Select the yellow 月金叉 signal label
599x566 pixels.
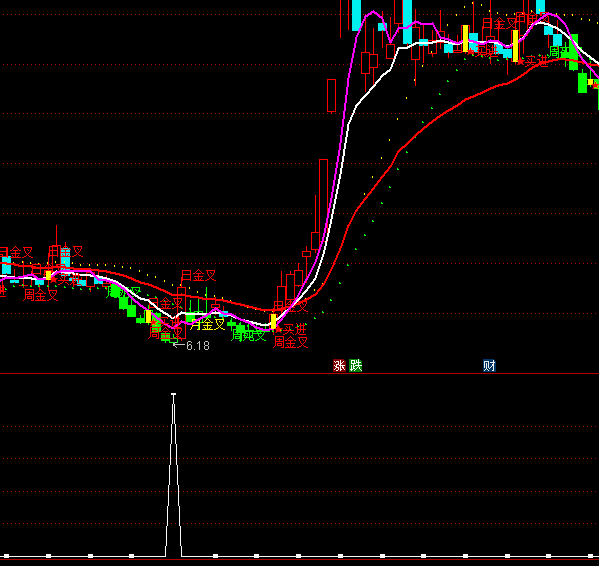click(x=207, y=325)
